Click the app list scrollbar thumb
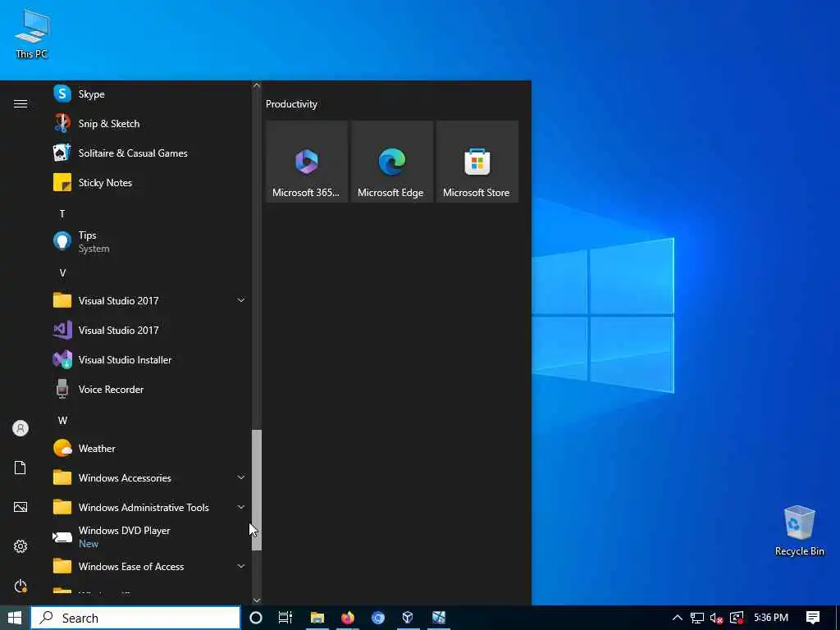 click(x=257, y=490)
